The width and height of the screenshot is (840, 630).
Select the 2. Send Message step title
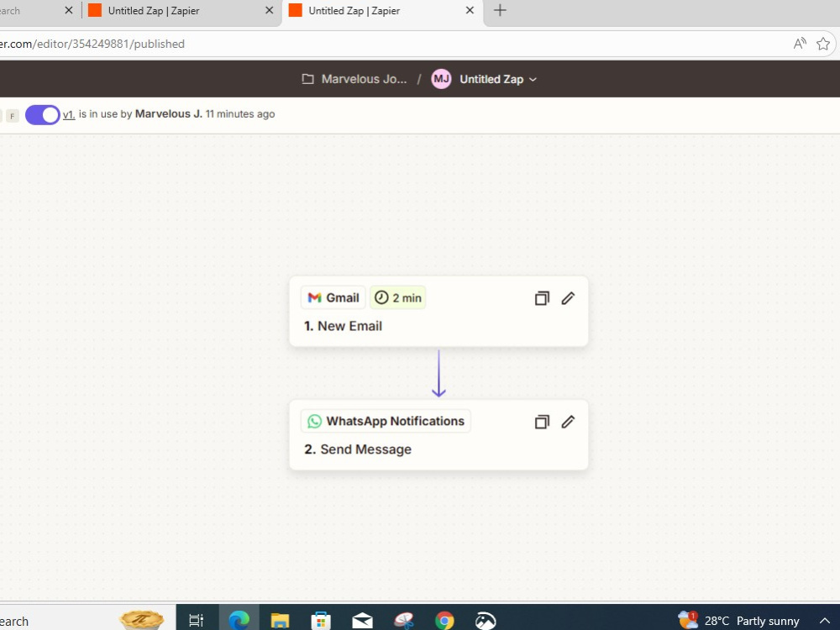point(358,449)
